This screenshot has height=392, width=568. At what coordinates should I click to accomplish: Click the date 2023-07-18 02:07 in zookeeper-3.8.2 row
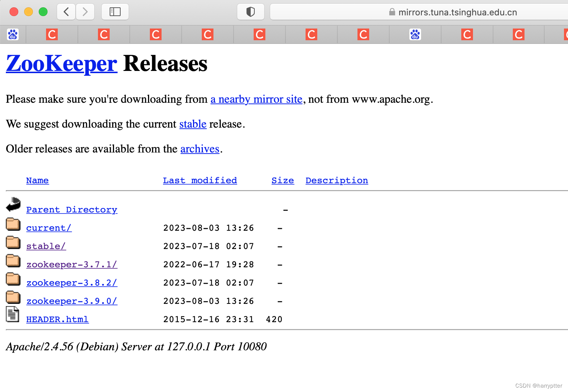[209, 283]
